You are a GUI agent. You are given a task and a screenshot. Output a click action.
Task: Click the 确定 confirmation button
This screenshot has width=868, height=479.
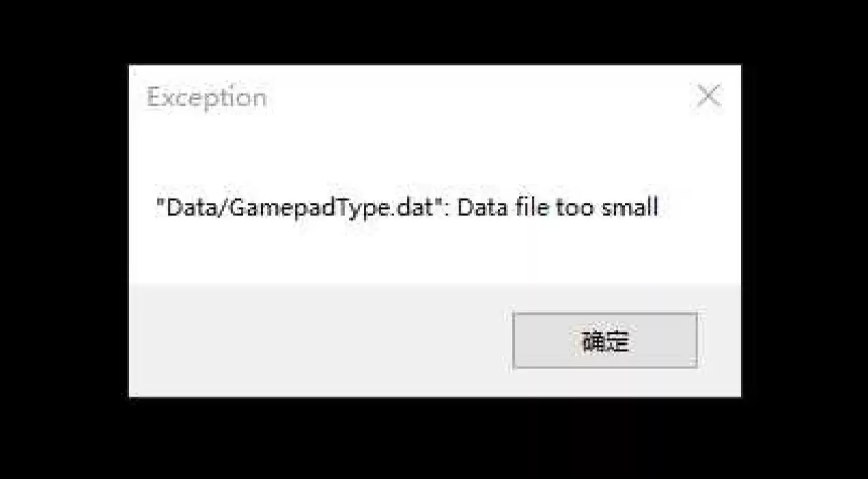pos(605,340)
